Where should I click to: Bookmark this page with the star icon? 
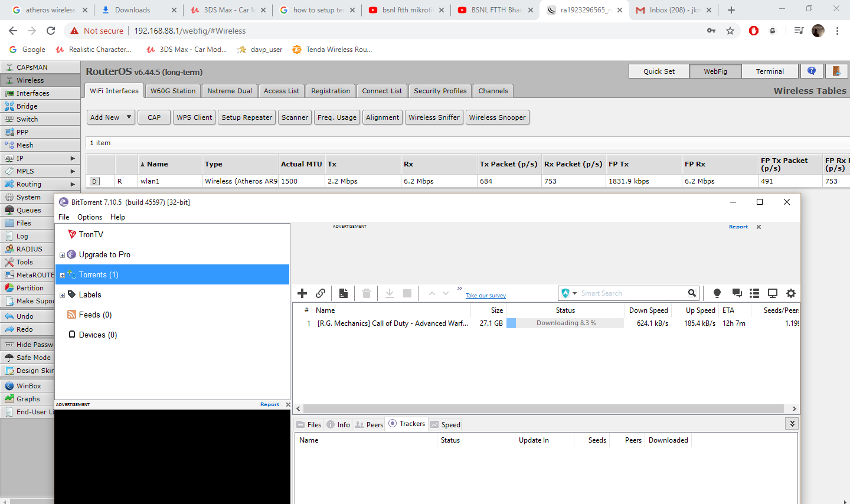pos(730,31)
